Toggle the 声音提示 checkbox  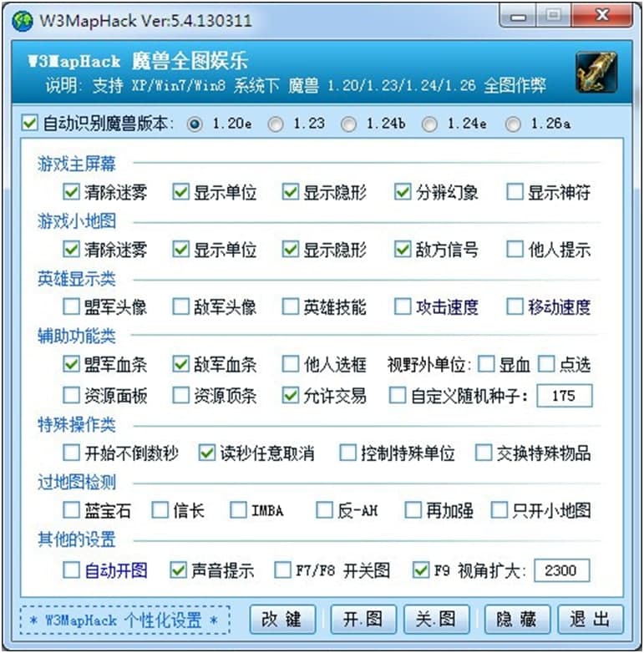click(178, 570)
